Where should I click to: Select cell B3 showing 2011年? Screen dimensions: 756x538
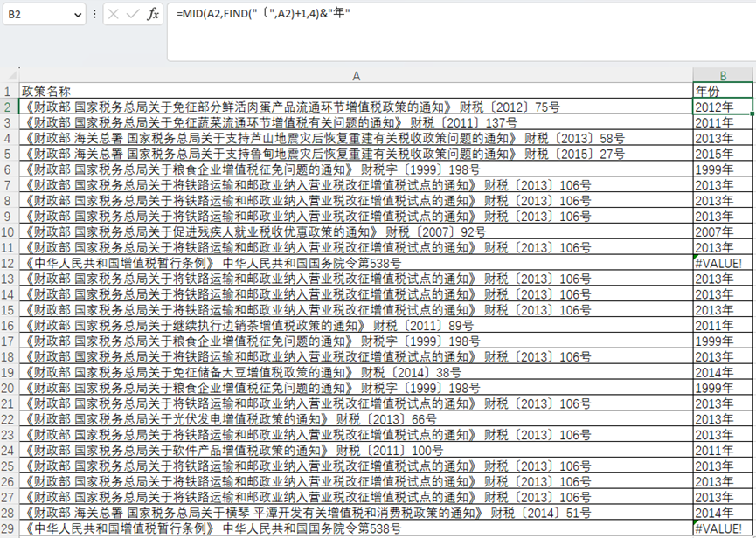tap(722, 122)
